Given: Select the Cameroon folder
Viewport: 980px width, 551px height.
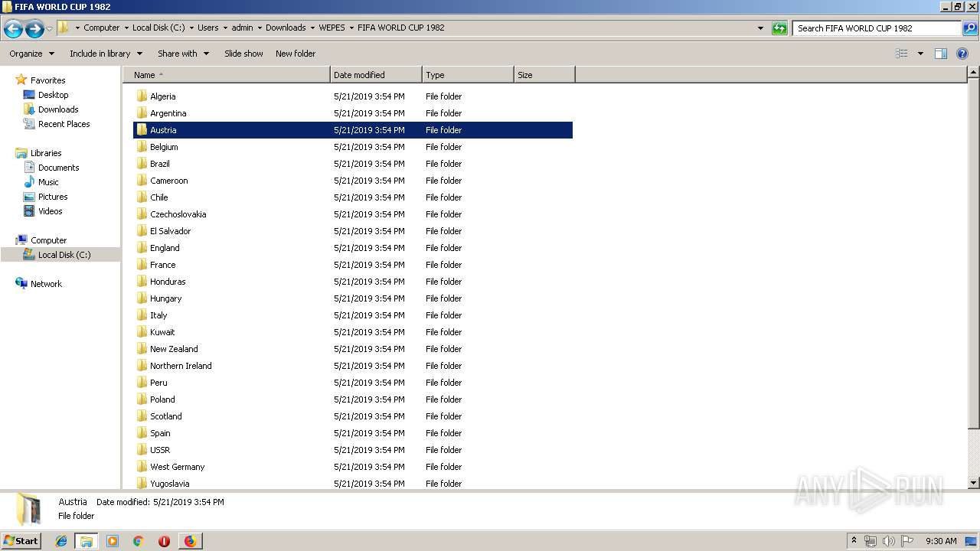Looking at the screenshot, I should 353,181.
